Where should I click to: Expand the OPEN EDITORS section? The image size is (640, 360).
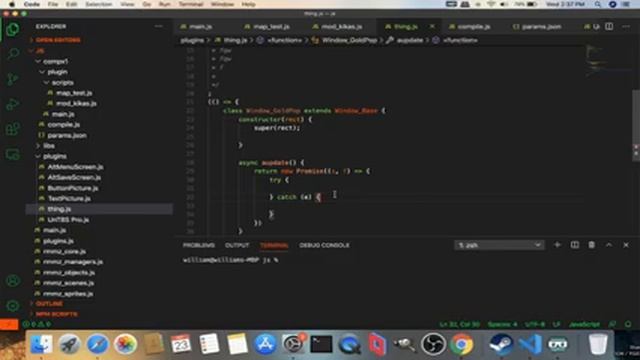(58, 40)
